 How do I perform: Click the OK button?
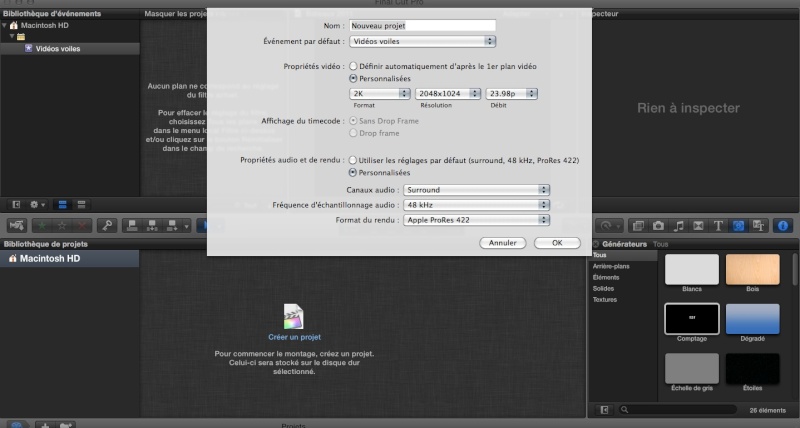tap(557, 243)
